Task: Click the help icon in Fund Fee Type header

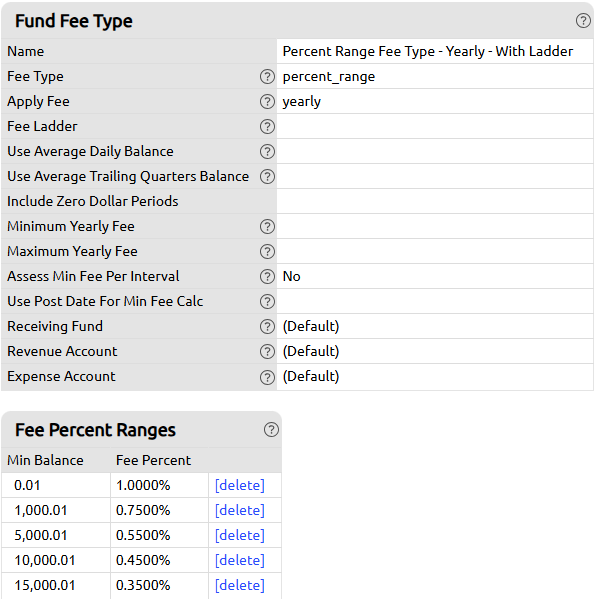Action: point(583,21)
